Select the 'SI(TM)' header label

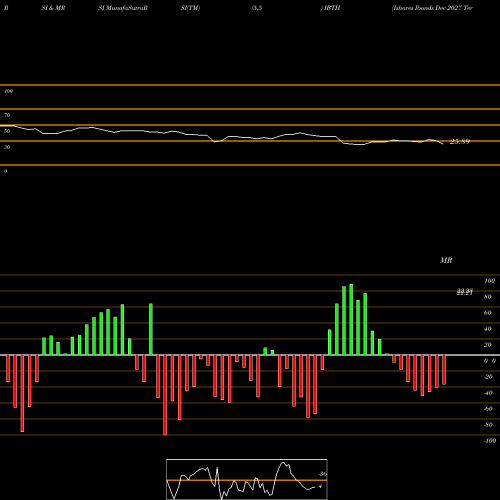tap(190, 8)
